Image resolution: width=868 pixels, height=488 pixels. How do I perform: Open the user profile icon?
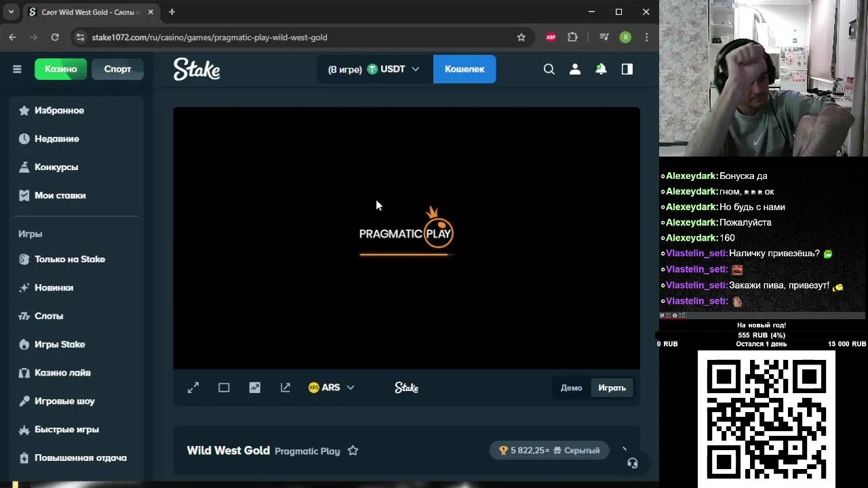pos(575,69)
